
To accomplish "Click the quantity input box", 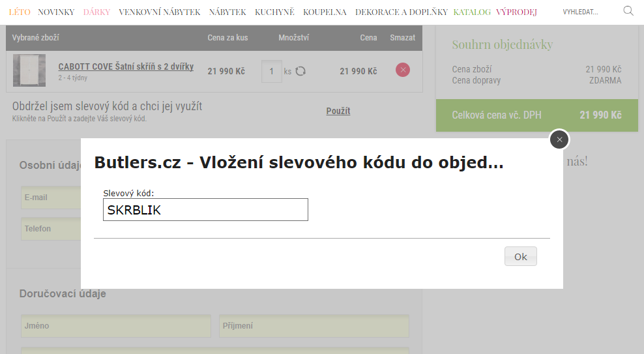I will (271, 71).
